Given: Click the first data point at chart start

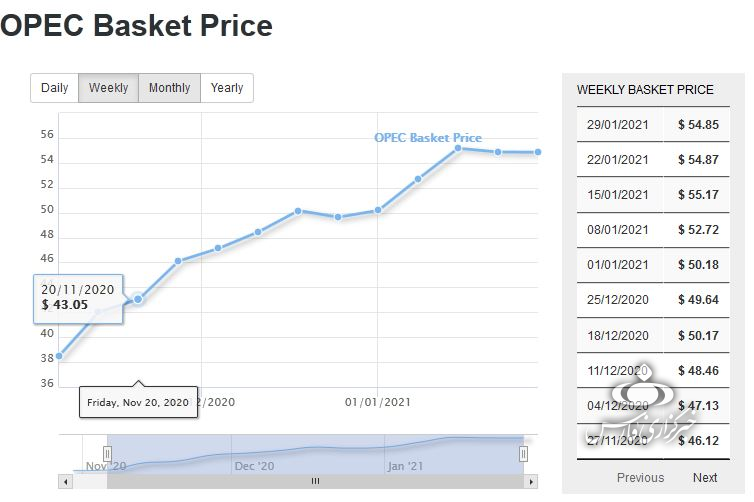Looking at the screenshot, I should [60, 356].
